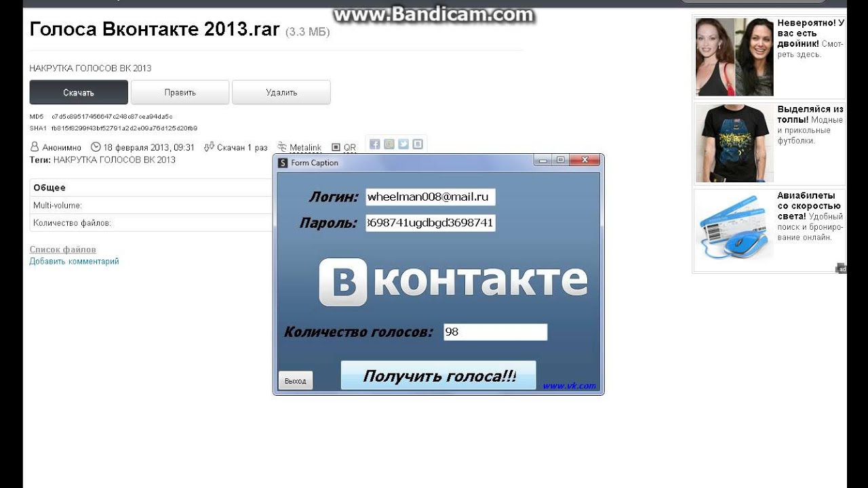
Task: Click the Form Caption window app icon
Action: pyautogui.click(x=283, y=163)
